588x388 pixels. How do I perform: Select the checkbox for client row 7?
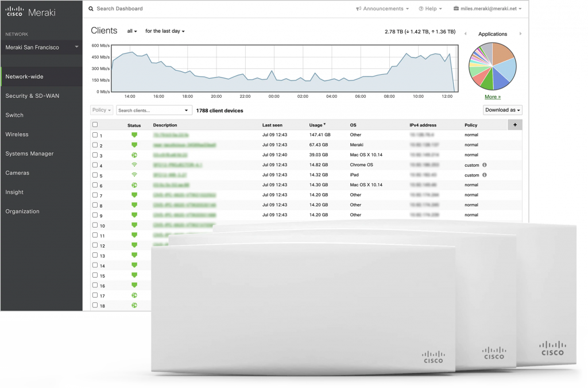pos(95,195)
